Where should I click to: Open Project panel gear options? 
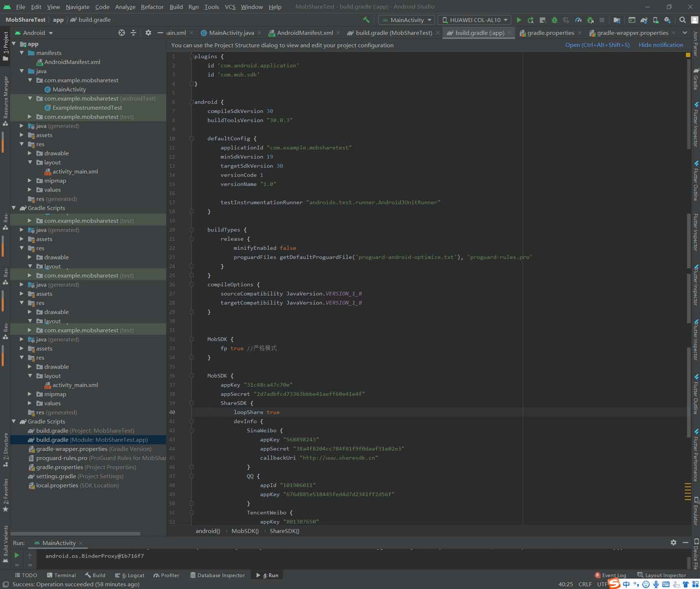pos(148,33)
